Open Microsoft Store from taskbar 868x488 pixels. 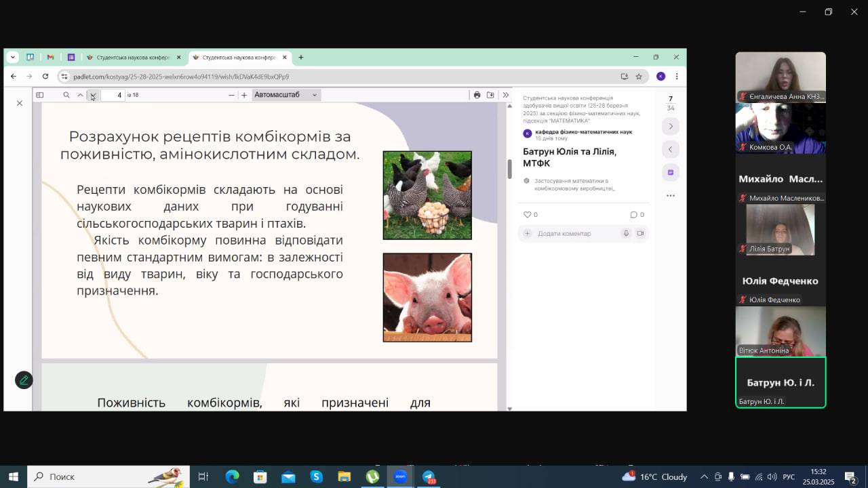[260, 476]
